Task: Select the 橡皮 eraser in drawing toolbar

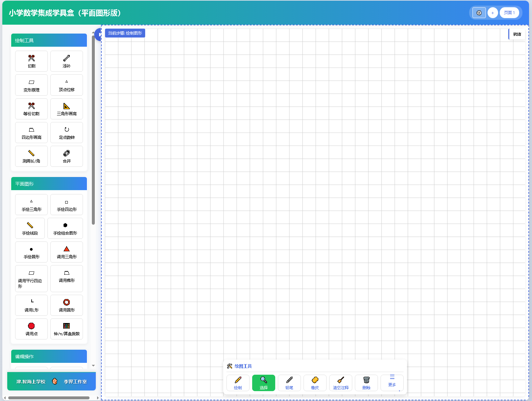Action: pos(315,383)
